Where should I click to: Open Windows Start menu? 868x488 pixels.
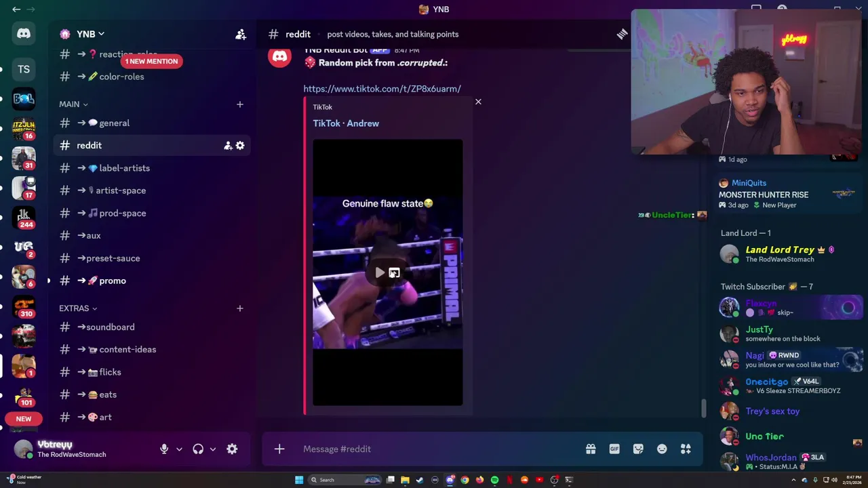[x=299, y=480]
